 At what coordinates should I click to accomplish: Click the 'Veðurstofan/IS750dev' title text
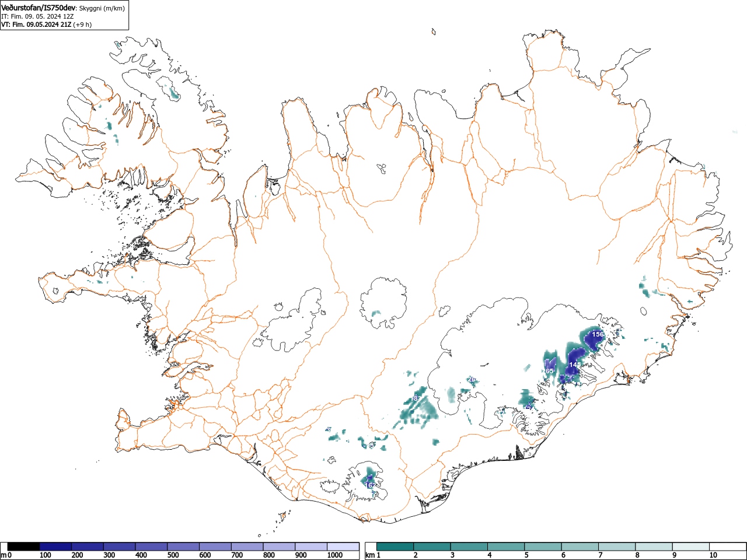pos(39,8)
